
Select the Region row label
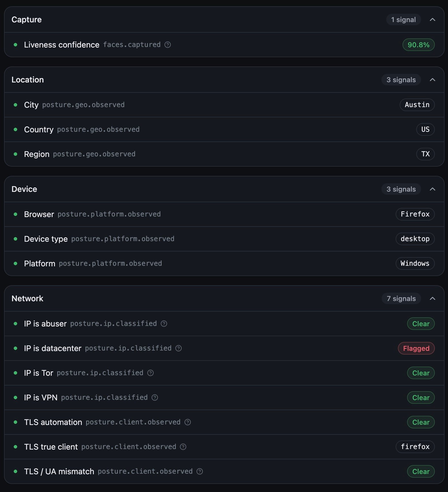click(x=37, y=154)
